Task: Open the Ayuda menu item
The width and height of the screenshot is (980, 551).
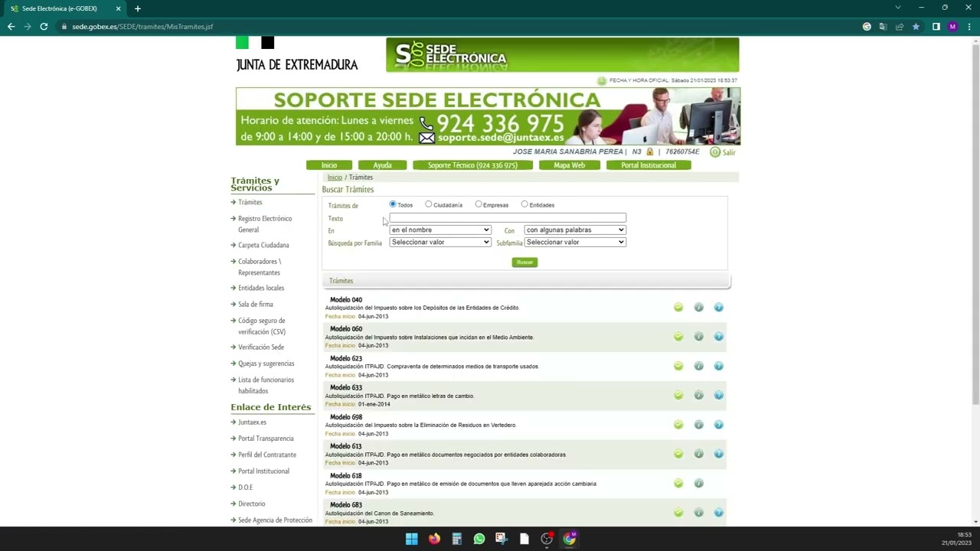Action: click(382, 165)
